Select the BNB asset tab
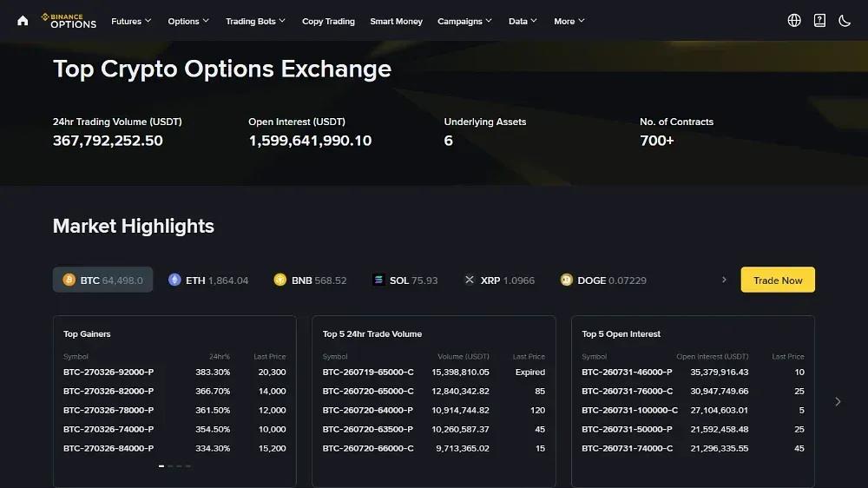868x488 pixels. [310, 280]
